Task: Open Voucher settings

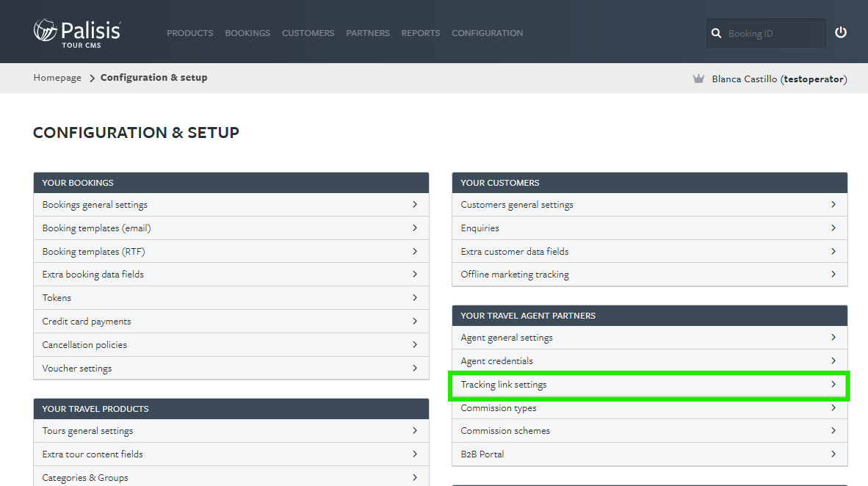Action: coord(231,368)
